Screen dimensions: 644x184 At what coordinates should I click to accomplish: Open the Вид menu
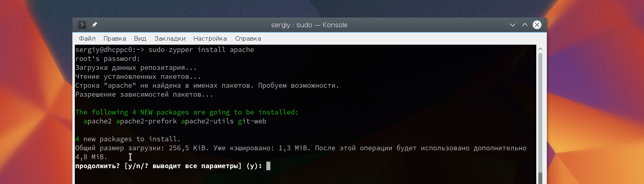pyautogui.click(x=140, y=39)
